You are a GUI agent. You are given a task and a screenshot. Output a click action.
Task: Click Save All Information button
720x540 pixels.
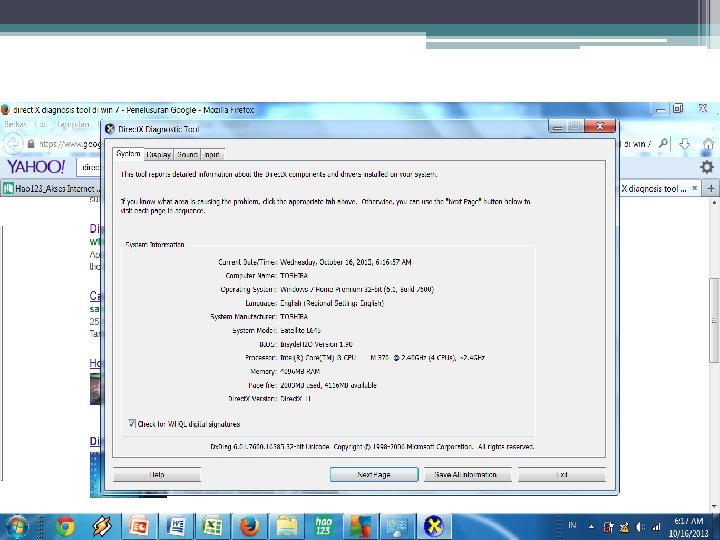point(467,474)
